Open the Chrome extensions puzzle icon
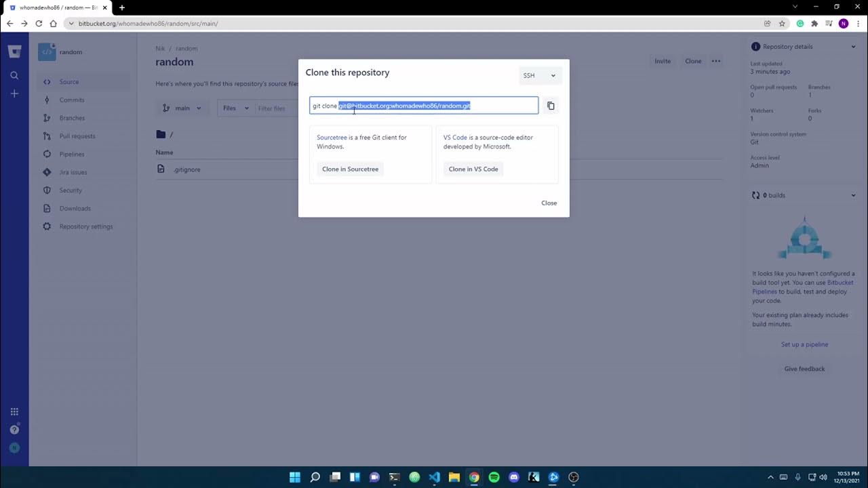Screen dimensions: 868x488 pyautogui.click(x=814, y=23)
